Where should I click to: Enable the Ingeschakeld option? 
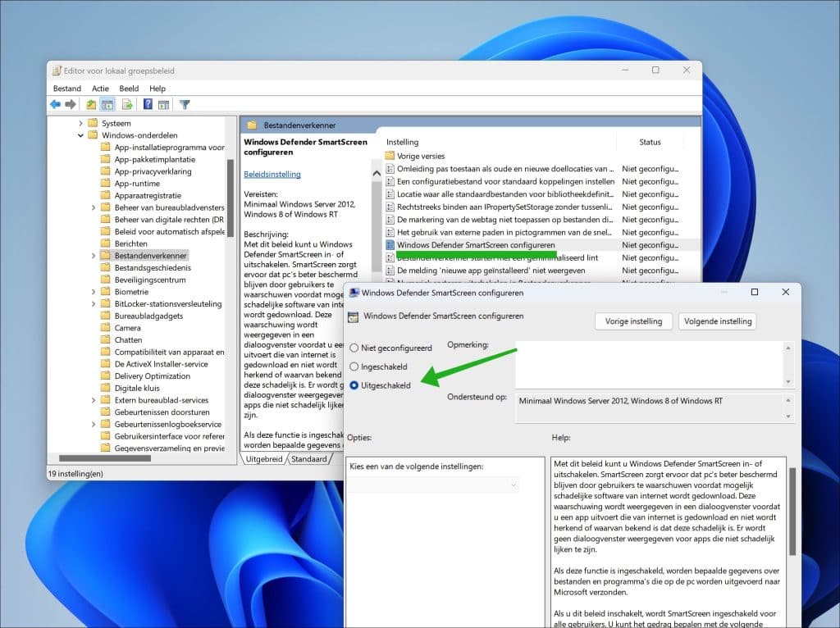pos(353,366)
